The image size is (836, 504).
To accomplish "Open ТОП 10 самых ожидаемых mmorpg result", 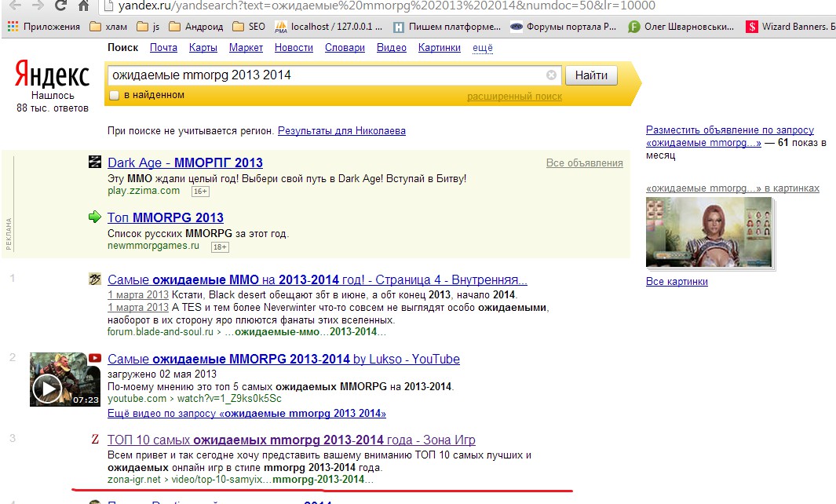I will tap(291, 440).
